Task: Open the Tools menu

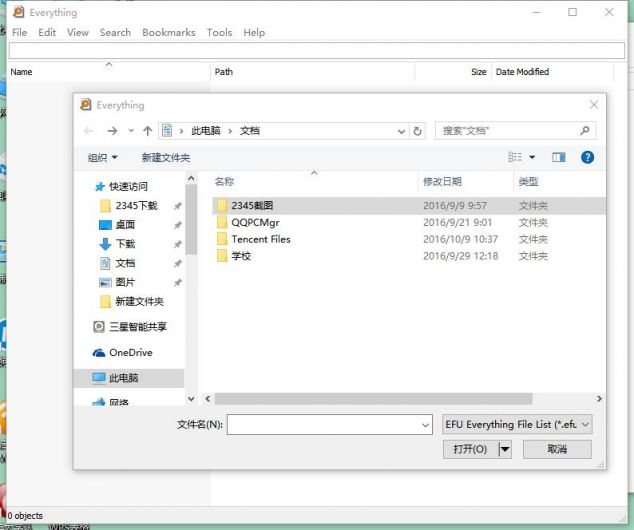Action: click(x=220, y=32)
